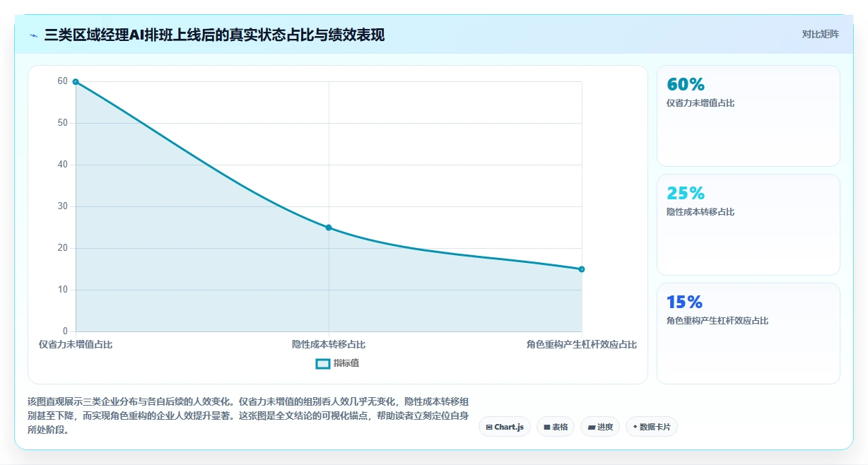Click the icon inside the Chart.js tag

[489, 427]
